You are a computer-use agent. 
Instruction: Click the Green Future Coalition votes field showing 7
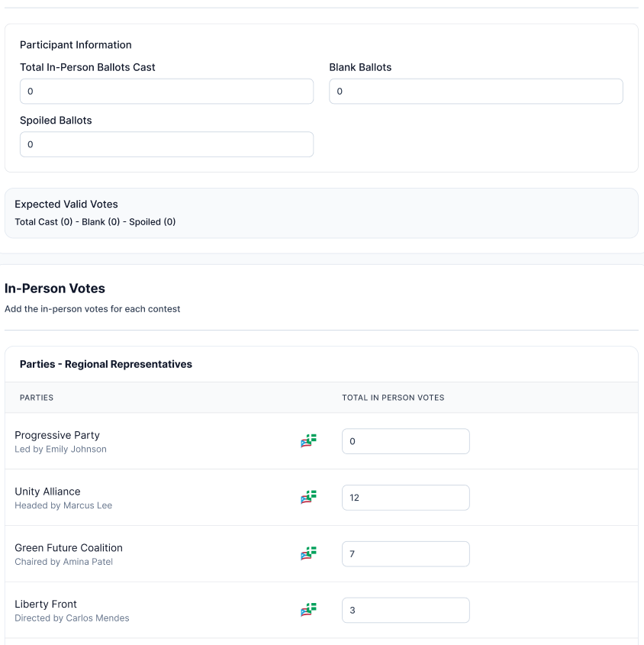tap(405, 553)
